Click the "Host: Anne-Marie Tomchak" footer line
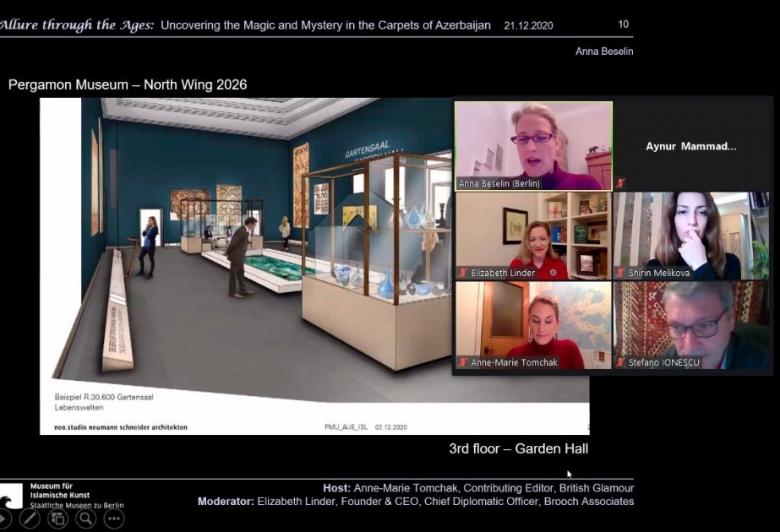780x532 pixels. [x=478, y=488]
